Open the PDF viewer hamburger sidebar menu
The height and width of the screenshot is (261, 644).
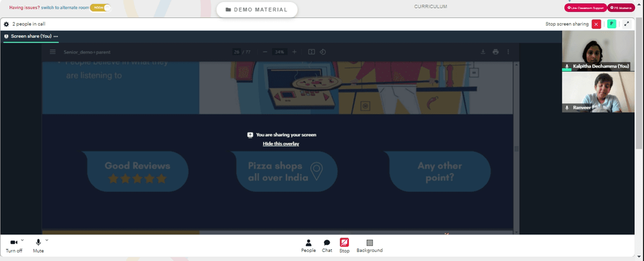point(53,52)
